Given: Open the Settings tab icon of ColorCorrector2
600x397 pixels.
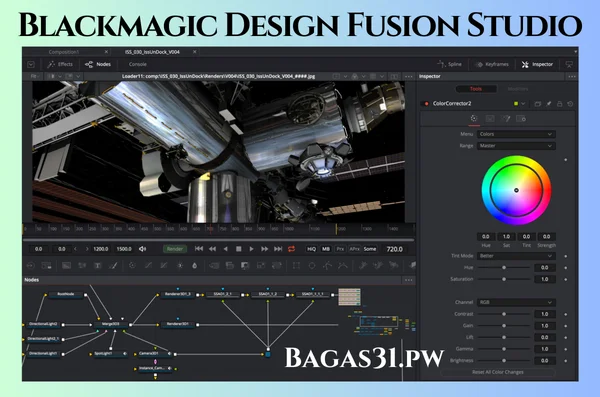Looking at the screenshot, I should (x=521, y=119).
